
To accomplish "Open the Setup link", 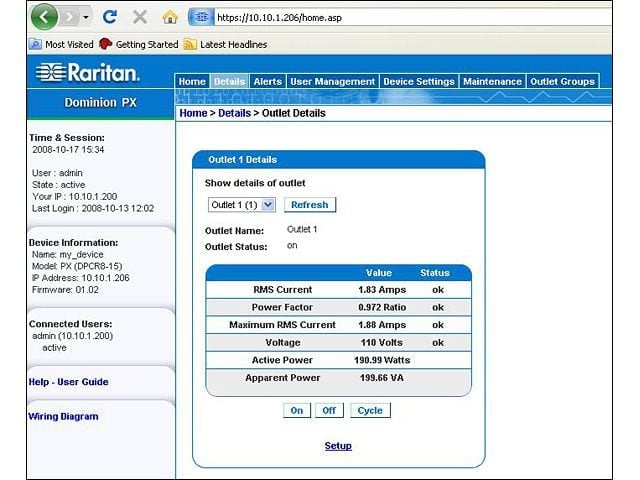I will 338,446.
